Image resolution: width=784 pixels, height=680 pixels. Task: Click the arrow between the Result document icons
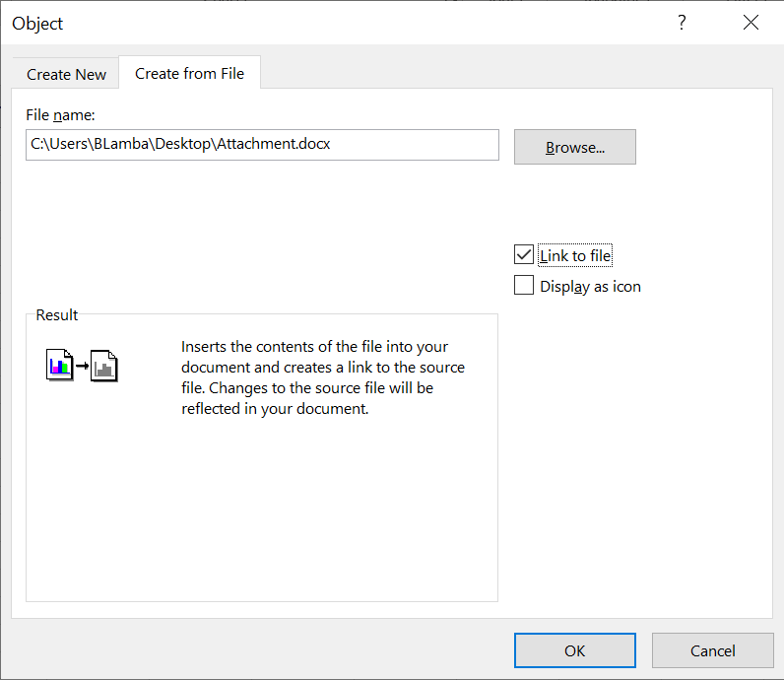(x=83, y=367)
